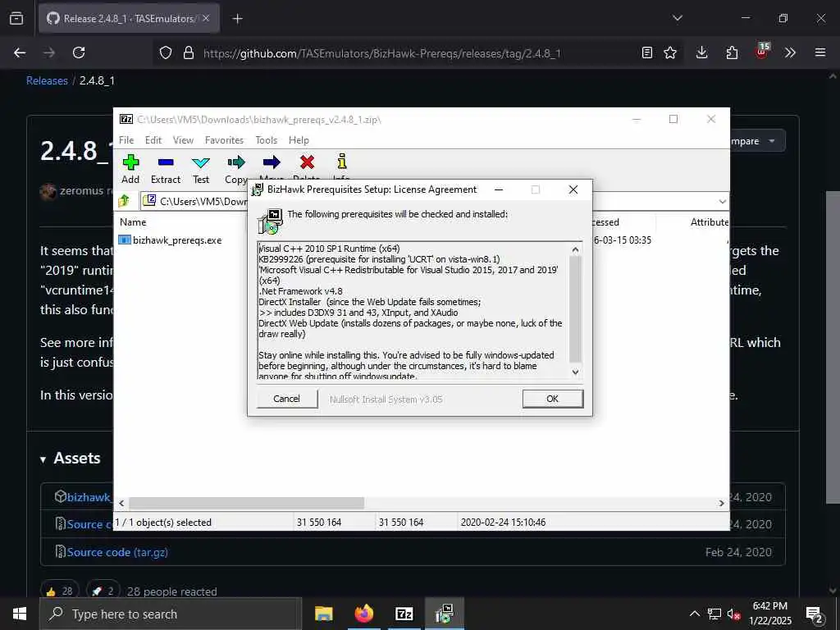Click the muted volume tray icon
The image size is (840, 630).
click(734, 614)
